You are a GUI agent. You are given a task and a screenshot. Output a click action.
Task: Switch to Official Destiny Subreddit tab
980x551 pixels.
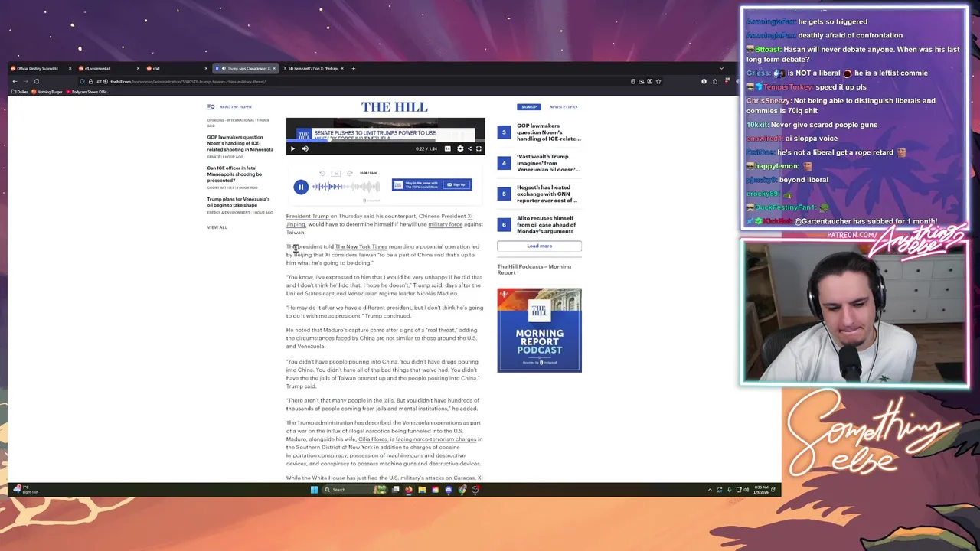[x=40, y=69]
